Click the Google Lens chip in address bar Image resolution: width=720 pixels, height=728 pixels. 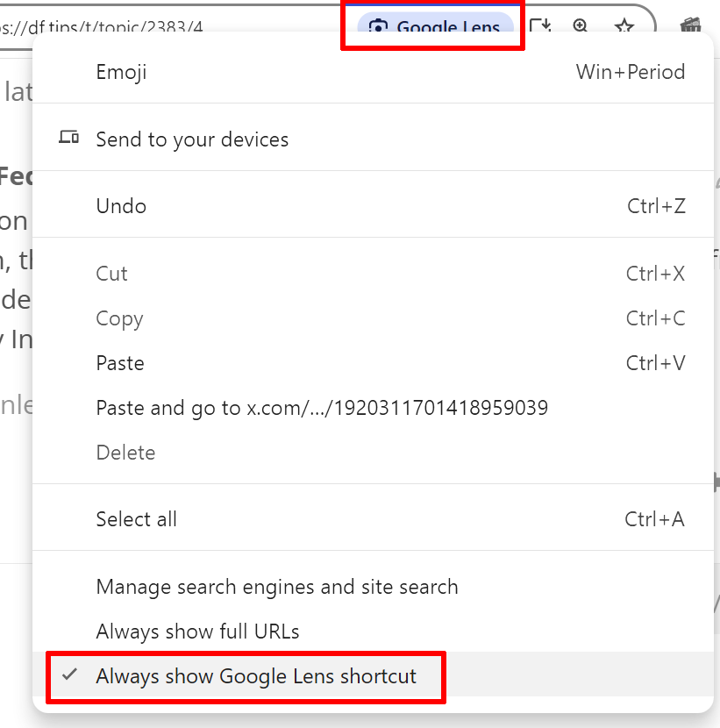(x=435, y=23)
